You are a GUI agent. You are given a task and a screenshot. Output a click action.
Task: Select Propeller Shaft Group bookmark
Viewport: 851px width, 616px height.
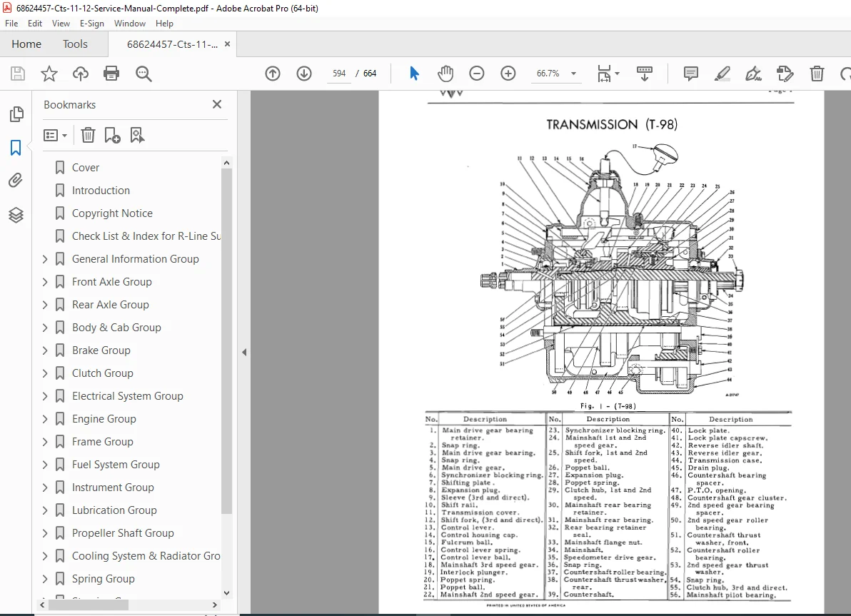[x=124, y=533]
